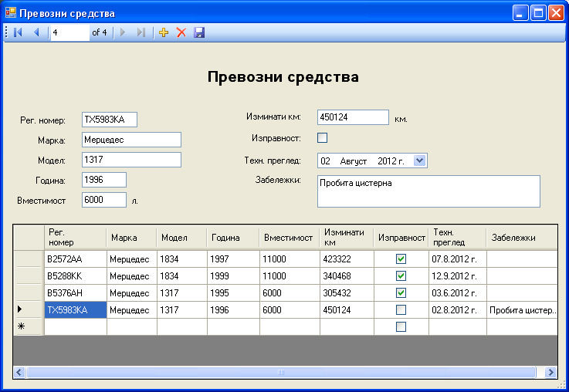569x392 pixels.
Task: Select cell 305432
Action: tap(347, 292)
